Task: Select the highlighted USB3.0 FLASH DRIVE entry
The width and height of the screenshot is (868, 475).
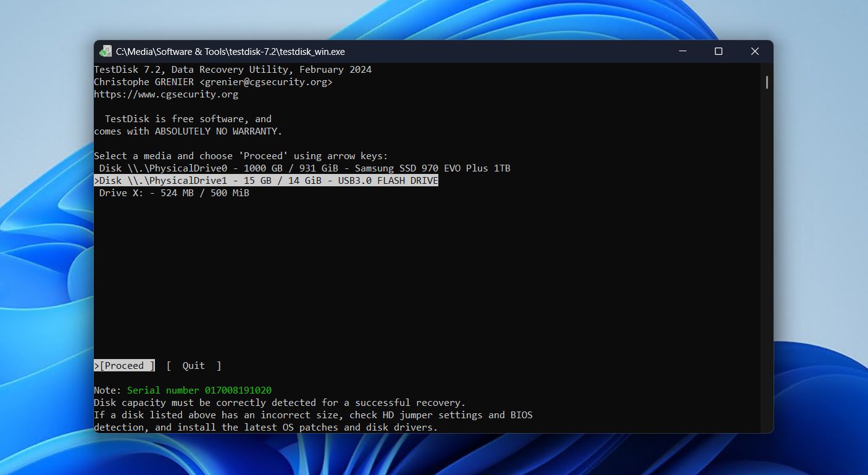Action: coord(265,180)
